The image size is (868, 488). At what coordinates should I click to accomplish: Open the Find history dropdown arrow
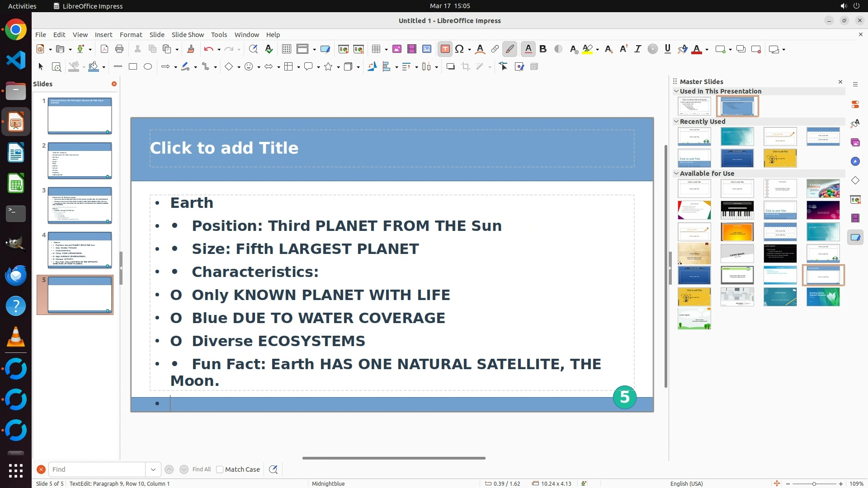tap(153, 469)
